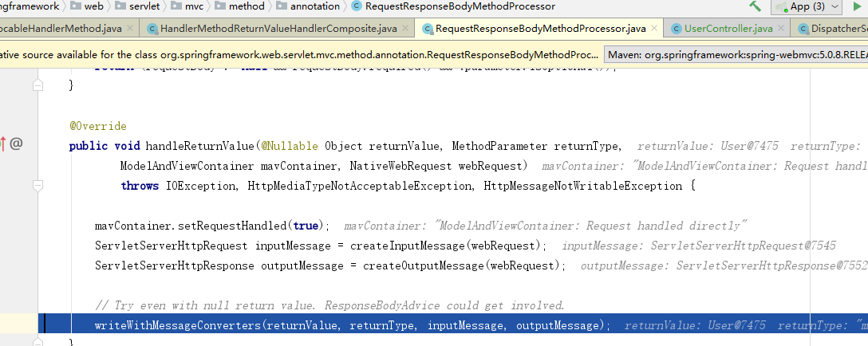Viewport: 868px width, 346px height.
Task: Click the Build project hammer icon
Action: coord(755,6)
